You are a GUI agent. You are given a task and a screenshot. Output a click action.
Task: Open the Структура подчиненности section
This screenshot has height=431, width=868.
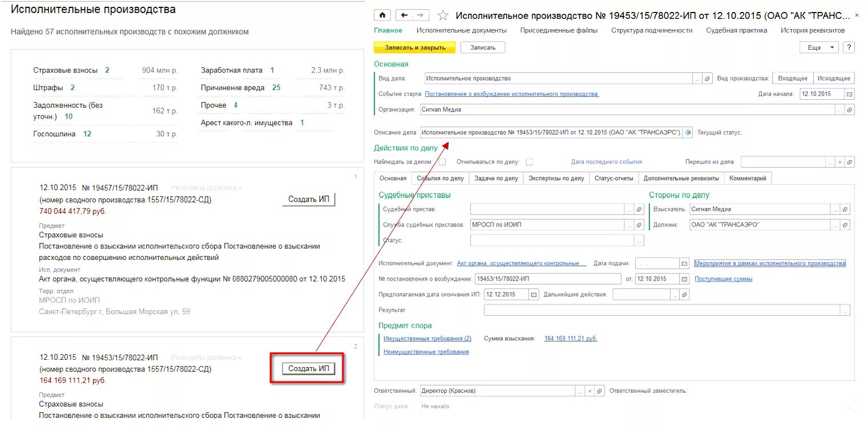tap(652, 30)
